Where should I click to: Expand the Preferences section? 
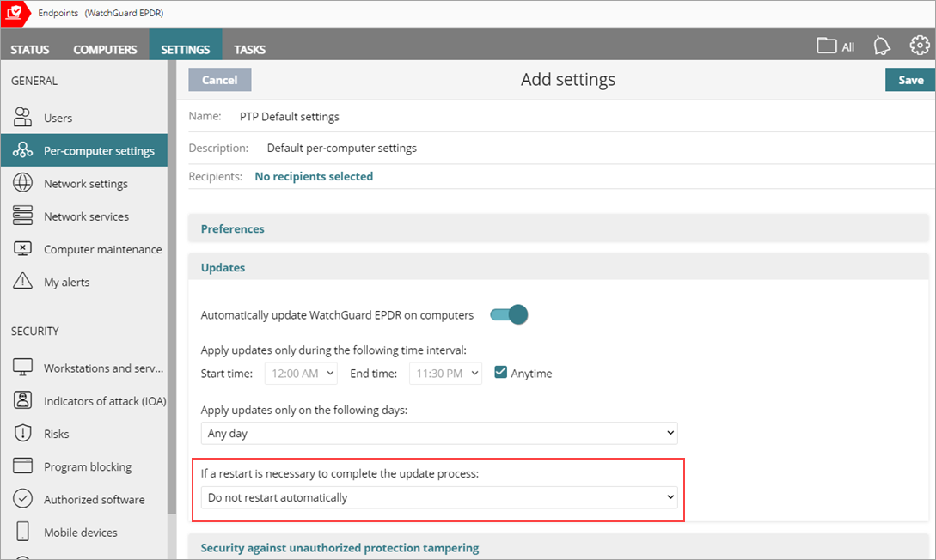232,228
